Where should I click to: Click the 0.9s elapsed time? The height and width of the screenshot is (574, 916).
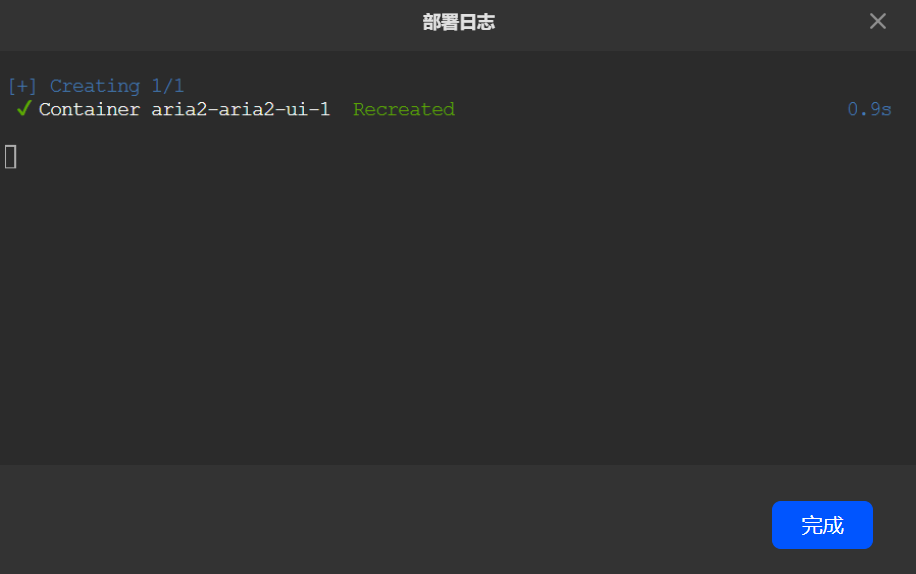[x=869, y=110]
